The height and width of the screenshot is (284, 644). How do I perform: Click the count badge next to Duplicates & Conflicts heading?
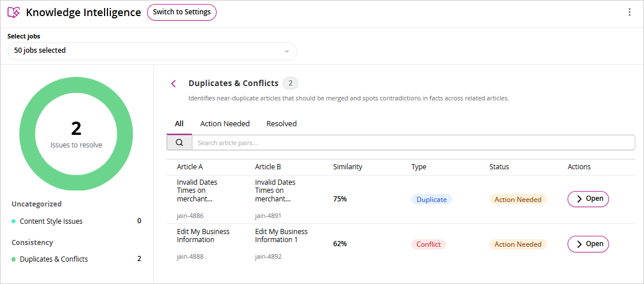coord(290,83)
